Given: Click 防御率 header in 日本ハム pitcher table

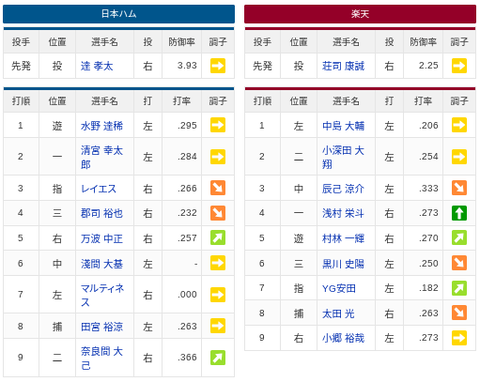Looking at the screenshot, I should (182, 42).
